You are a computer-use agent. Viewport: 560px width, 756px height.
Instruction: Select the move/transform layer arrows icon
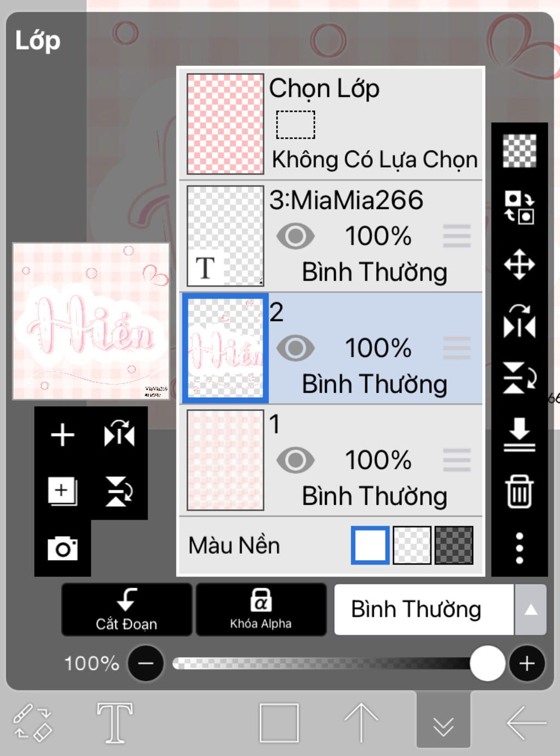coord(519,265)
